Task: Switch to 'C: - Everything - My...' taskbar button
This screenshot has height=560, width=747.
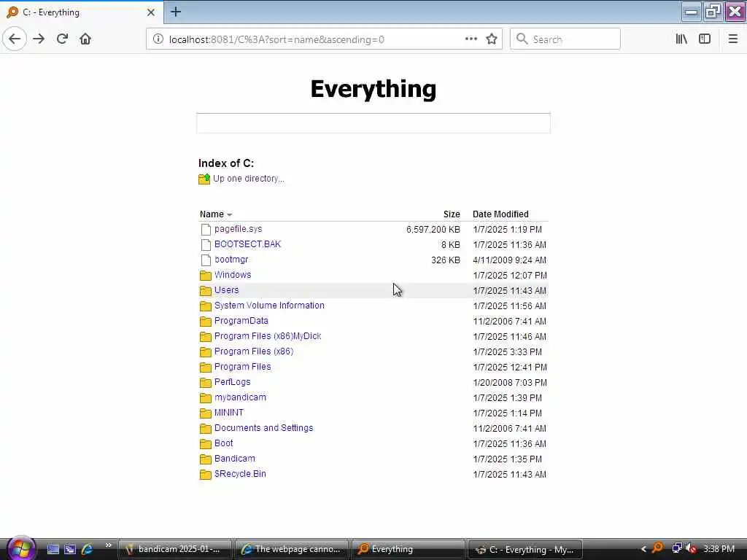Action: click(525, 549)
